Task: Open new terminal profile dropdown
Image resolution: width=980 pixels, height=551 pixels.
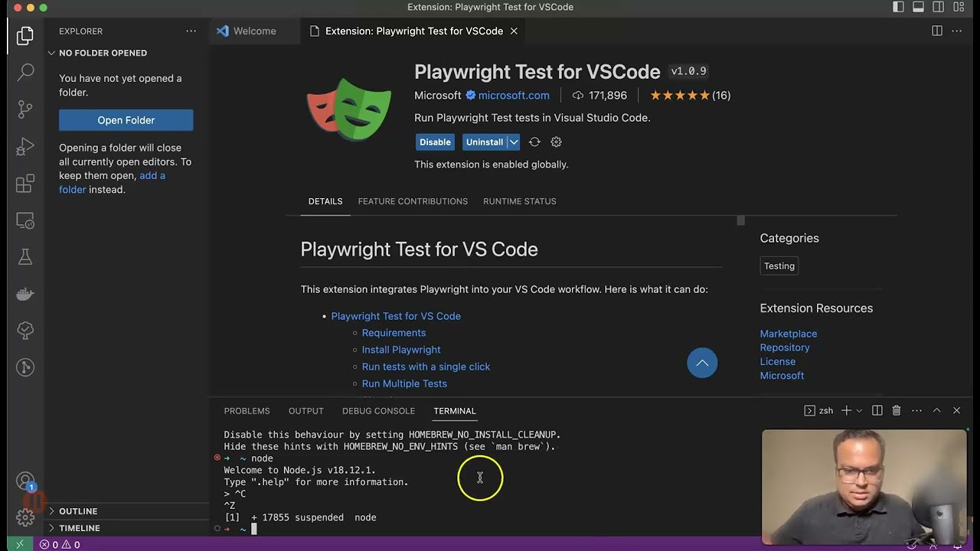Action: pos(859,411)
